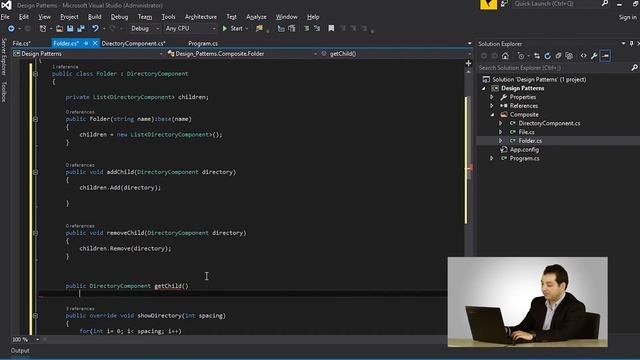
Task: Collapse the Composite folder node
Action: tap(492, 115)
